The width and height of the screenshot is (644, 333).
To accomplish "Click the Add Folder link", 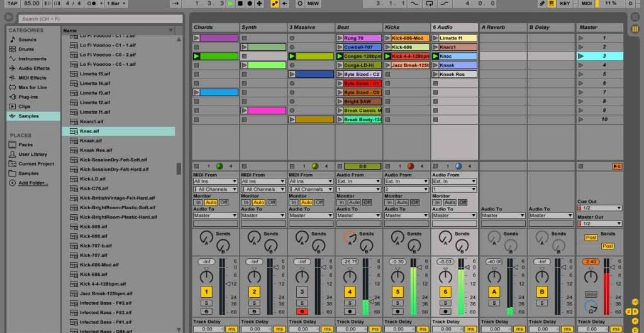I will (x=33, y=183).
